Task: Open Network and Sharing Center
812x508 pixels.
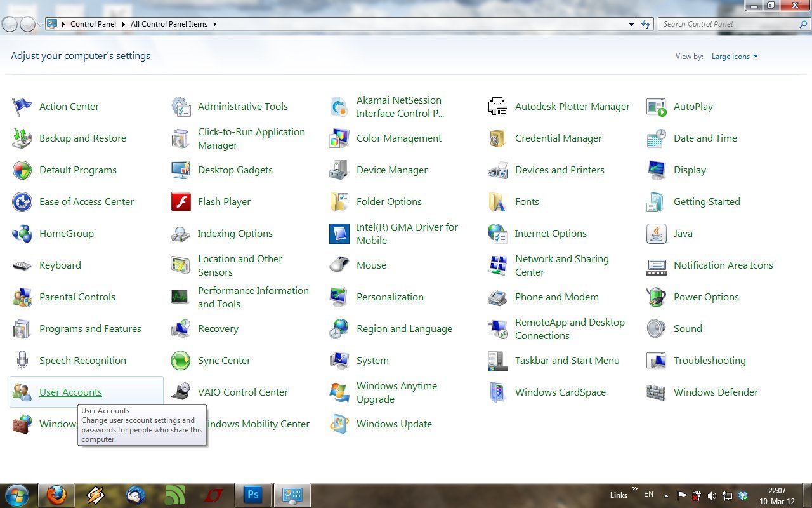Action: [x=561, y=265]
